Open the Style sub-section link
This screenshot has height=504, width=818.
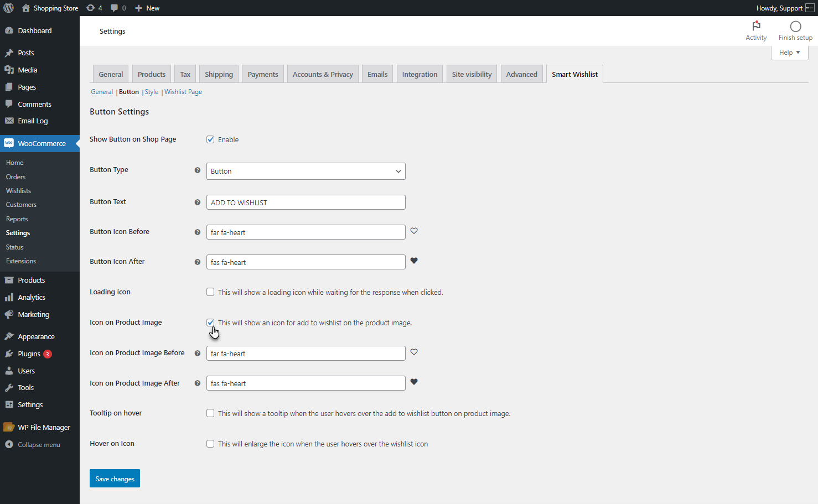pyautogui.click(x=152, y=92)
